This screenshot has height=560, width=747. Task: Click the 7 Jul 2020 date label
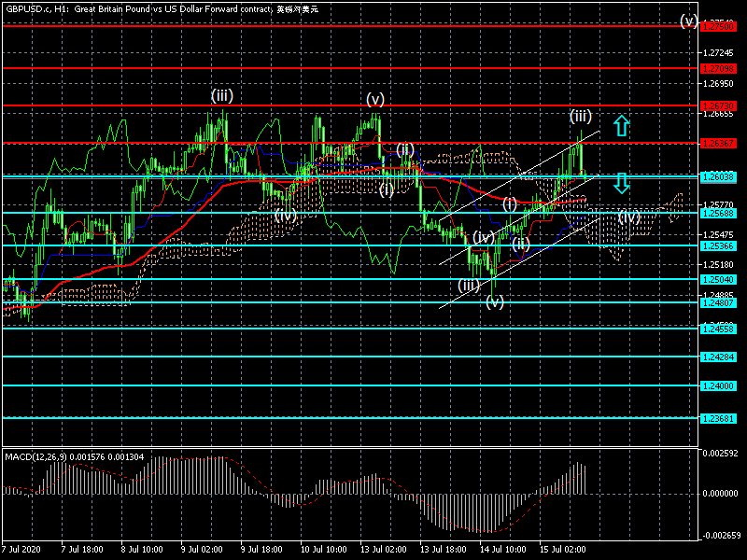tap(21, 549)
